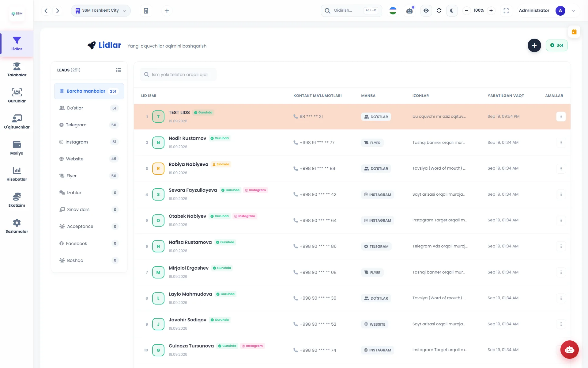Viewport: 588px width, 368px height.
Task: Focus the Qidirish global search box
Action: [x=351, y=11]
